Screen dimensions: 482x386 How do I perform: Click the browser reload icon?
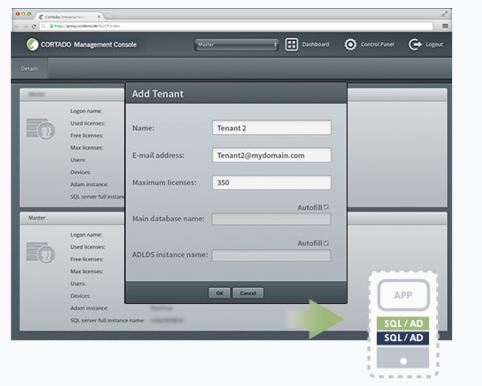click(34, 26)
